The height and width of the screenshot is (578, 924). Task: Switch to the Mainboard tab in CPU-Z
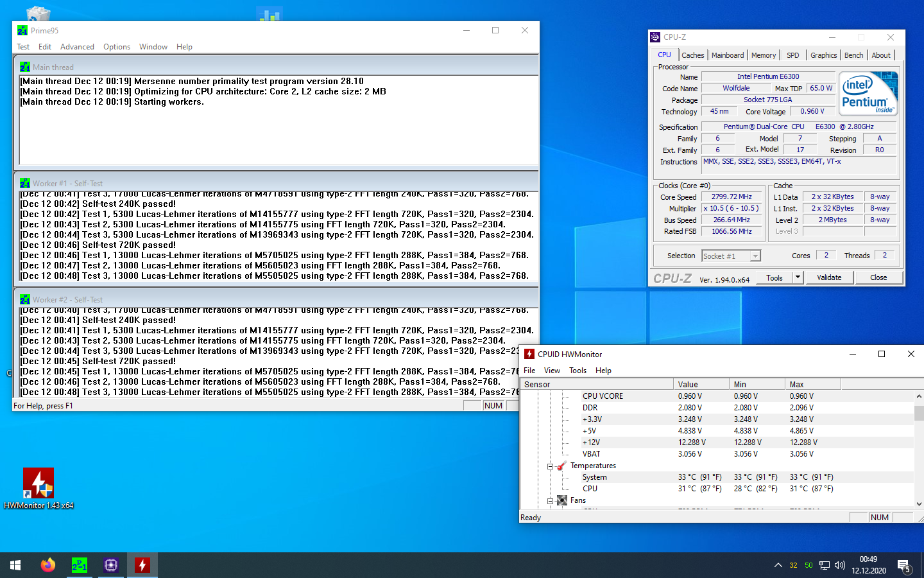(728, 55)
